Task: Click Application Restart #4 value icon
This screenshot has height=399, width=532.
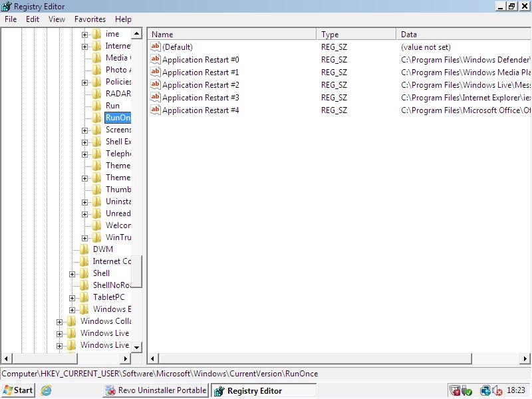Action: pyautogui.click(x=156, y=110)
